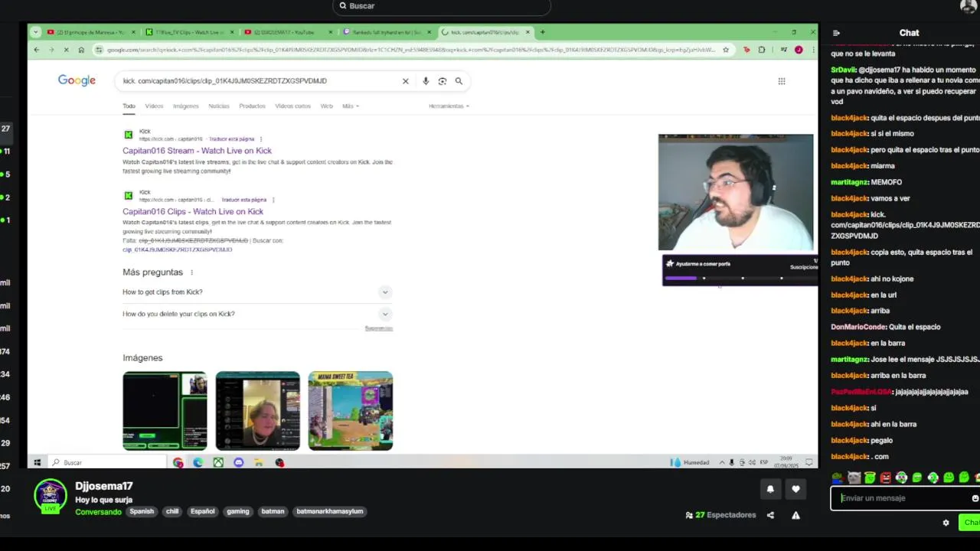980x551 pixels.
Task: Open a new browser tab with plus
Action: 542,32
